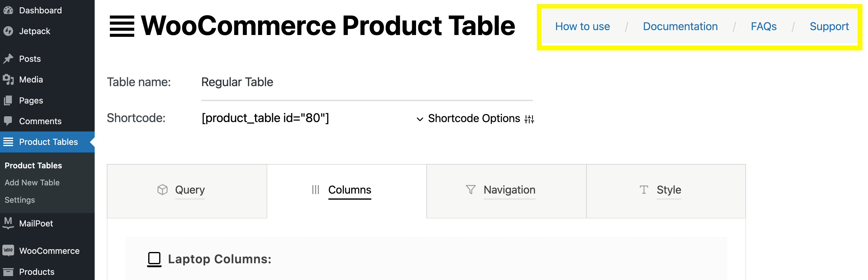Open the Settings submenu item
868x280 pixels.
(x=19, y=200)
